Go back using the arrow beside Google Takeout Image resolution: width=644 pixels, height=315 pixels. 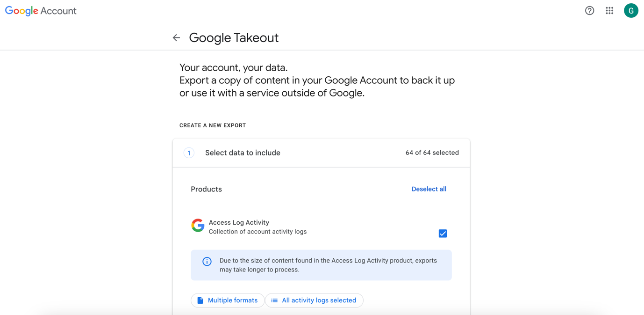click(176, 38)
